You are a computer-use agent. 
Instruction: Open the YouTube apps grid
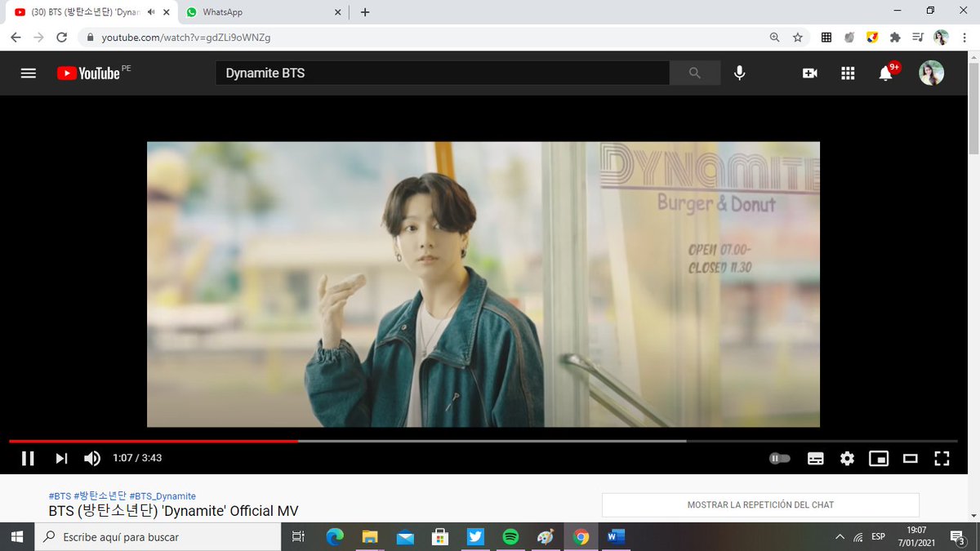pos(848,73)
